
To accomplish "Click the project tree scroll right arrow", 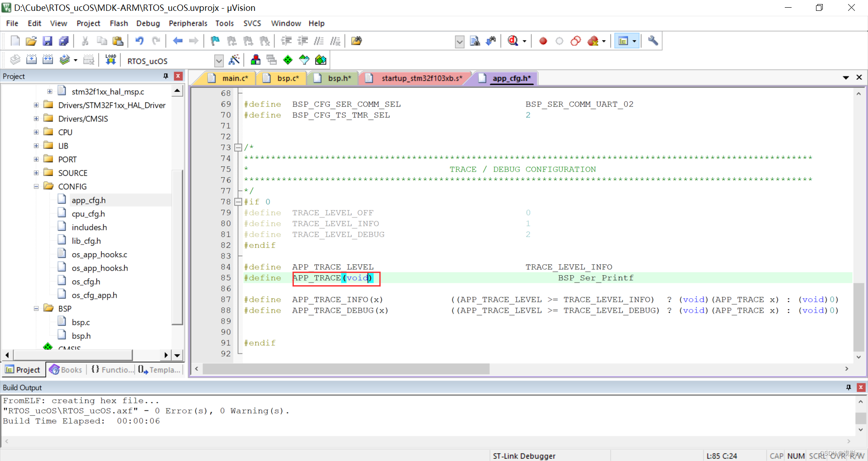I will tap(166, 355).
